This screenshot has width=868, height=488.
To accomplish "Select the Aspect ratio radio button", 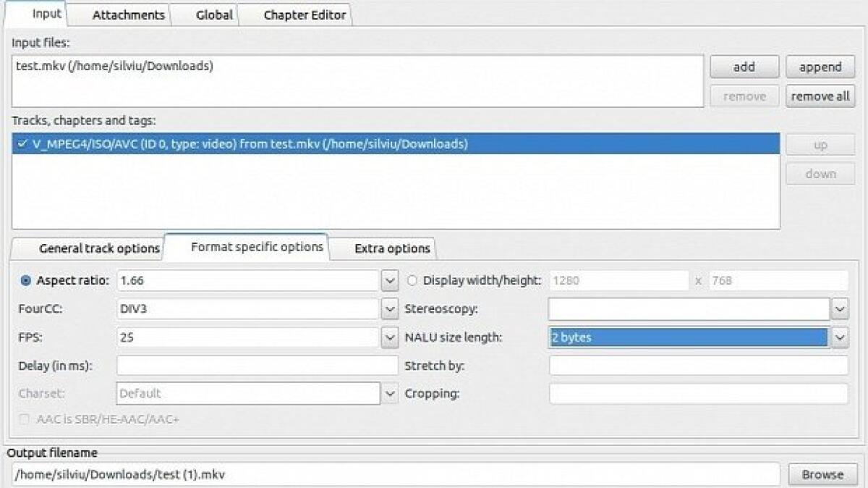I will 25,280.
